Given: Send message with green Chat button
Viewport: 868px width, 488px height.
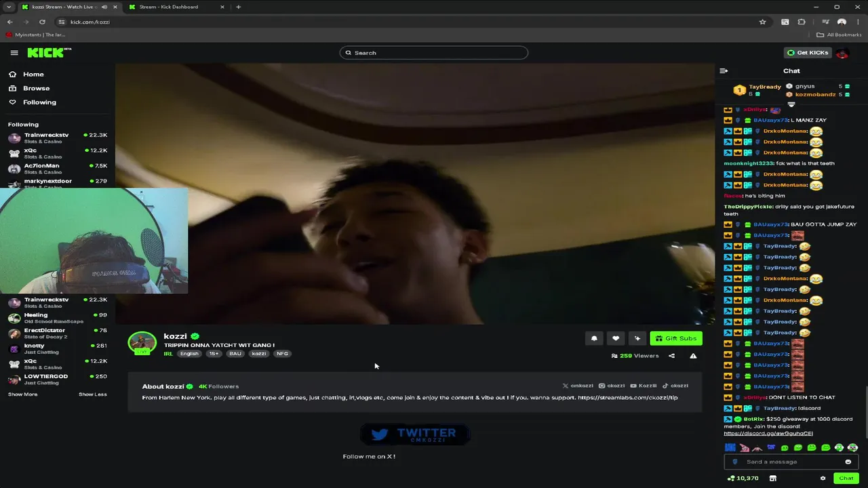Looking at the screenshot, I should click(846, 478).
